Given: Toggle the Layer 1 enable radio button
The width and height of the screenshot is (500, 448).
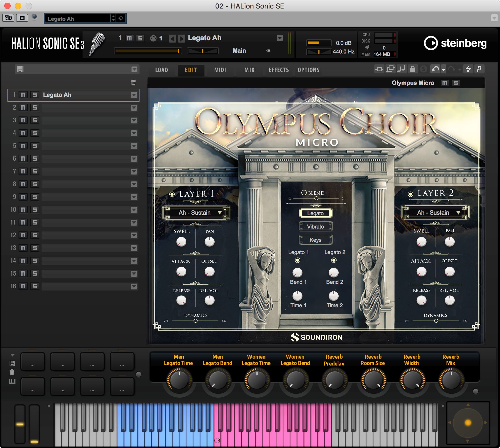Looking at the screenshot, I should 172,194.
